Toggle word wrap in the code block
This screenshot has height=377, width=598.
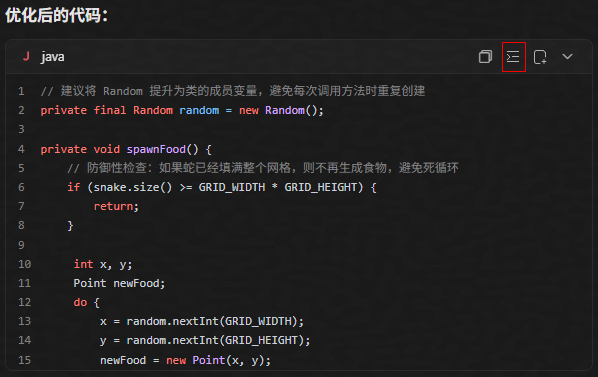click(513, 57)
